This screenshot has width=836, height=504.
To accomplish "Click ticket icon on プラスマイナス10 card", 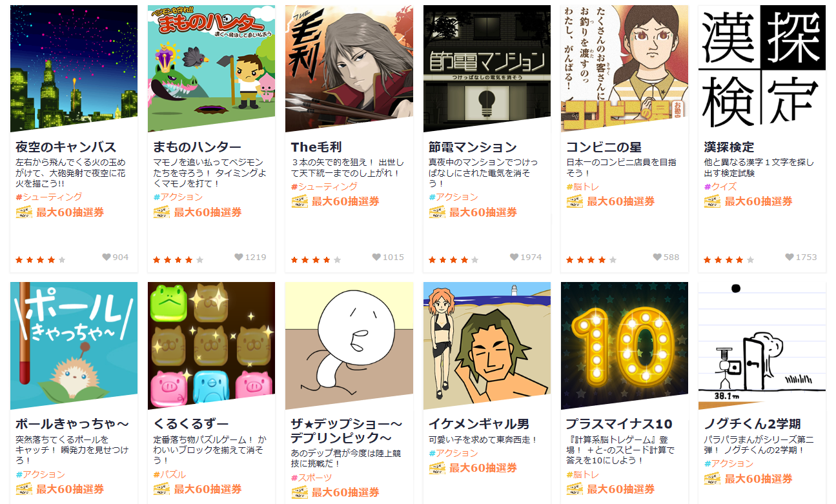I will coord(575,489).
